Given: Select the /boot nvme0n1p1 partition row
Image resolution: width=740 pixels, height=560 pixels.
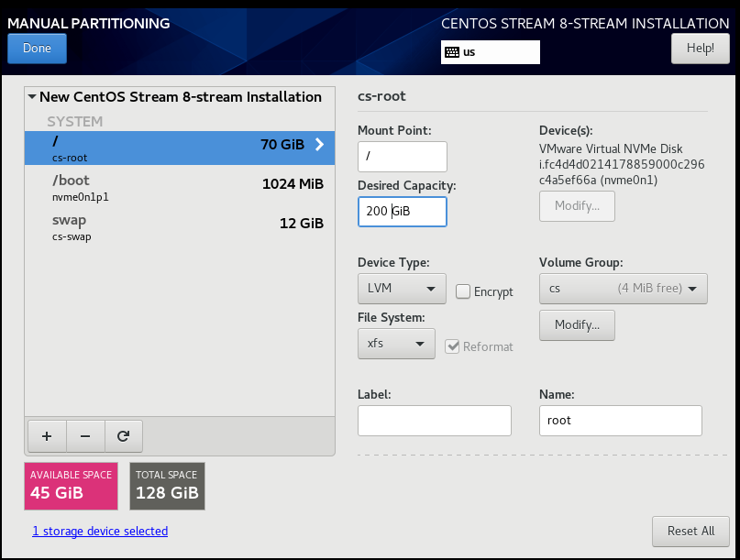Looking at the screenshot, I should (180, 187).
